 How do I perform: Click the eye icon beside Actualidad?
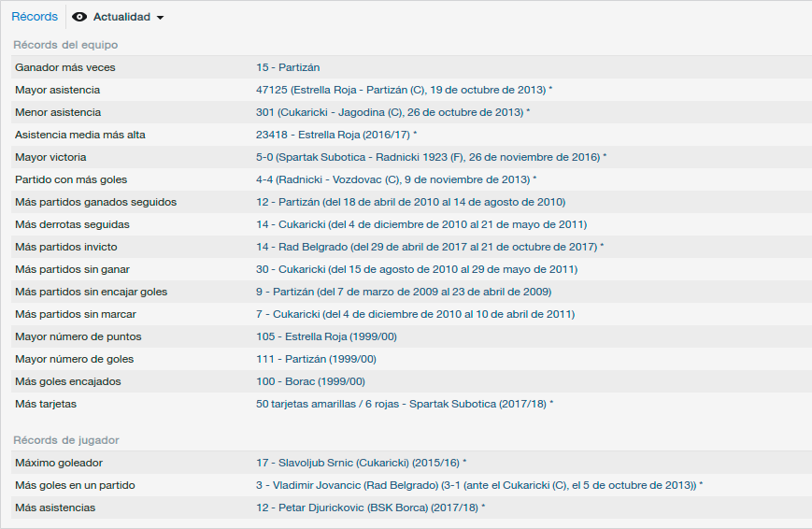pos(79,17)
